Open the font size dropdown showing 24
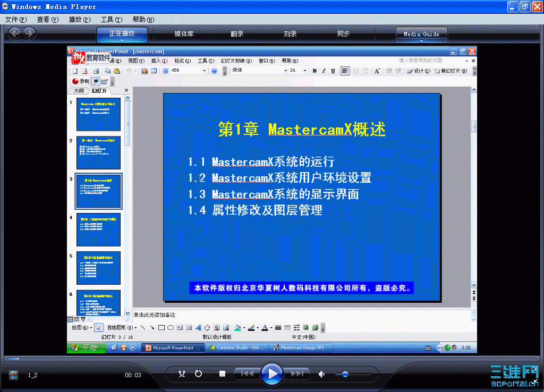The width and height of the screenshot is (544, 392). (x=305, y=71)
